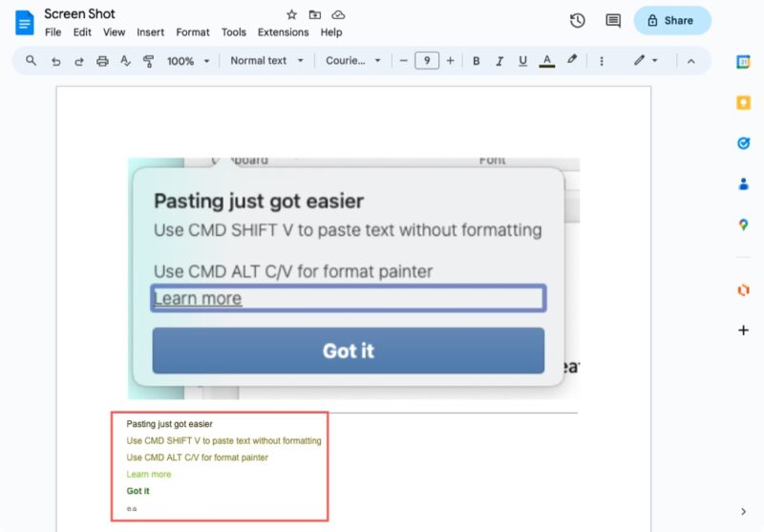The image size is (764, 532).
Task: Open Google Keep side panel icon
Action: pyautogui.click(x=743, y=103)
